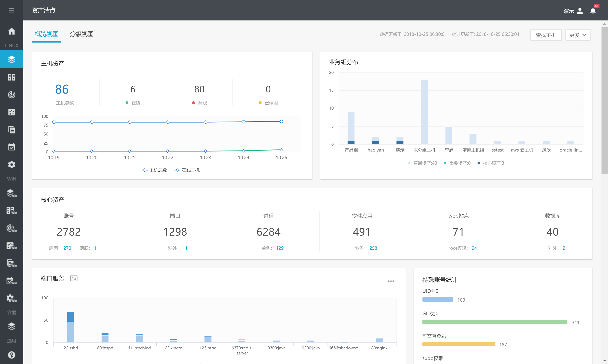Viewport: 608px width, 364px height.
Task: Click the 账号 total 2782
Action: (69, 232)
